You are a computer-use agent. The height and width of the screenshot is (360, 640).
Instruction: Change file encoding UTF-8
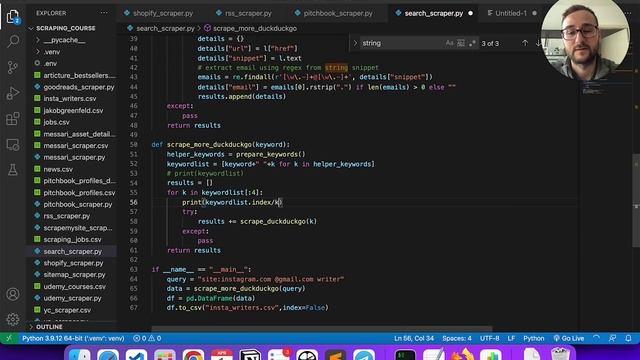point(489,338)
